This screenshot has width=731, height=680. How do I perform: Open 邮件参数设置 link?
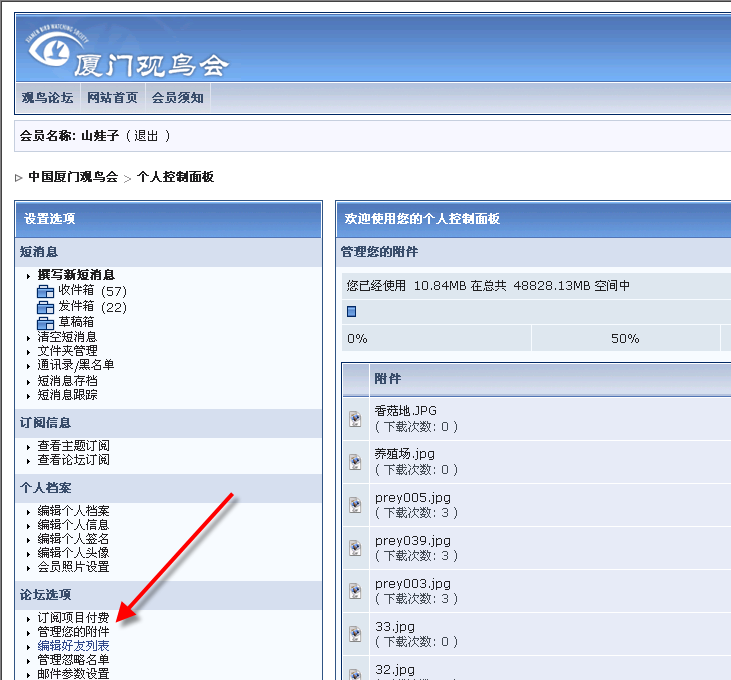pyautogui.click(x=74, y=673)
